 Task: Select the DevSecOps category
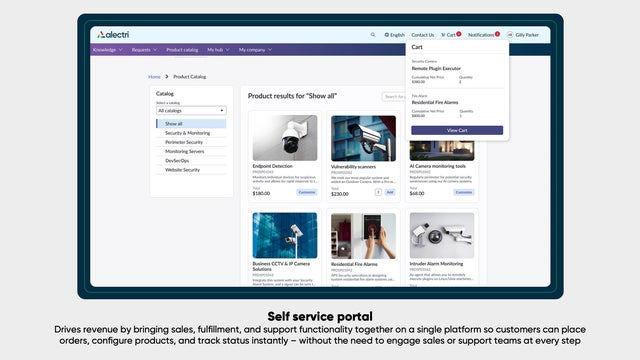pyautogui.click(x=177, y=161)
